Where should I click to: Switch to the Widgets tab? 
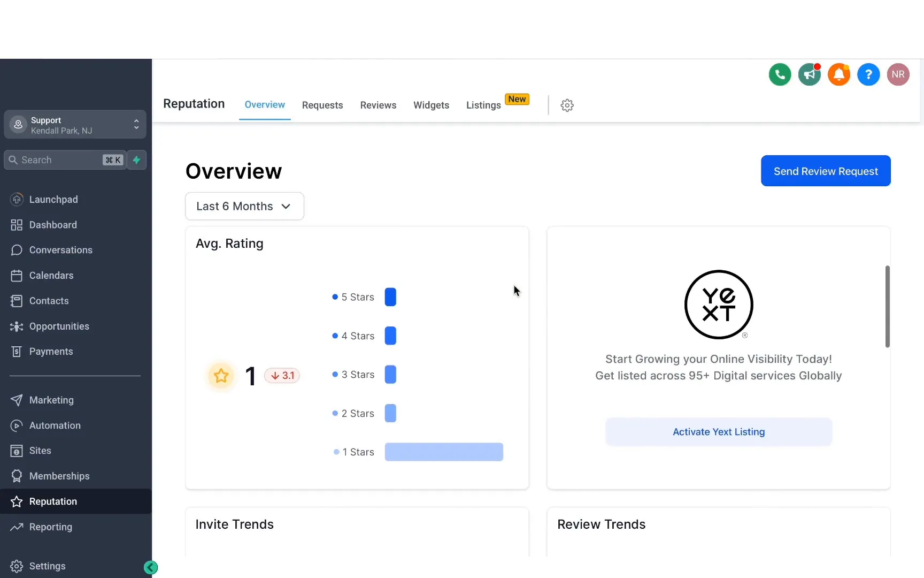pyautogui.click(x=431, y=105)
